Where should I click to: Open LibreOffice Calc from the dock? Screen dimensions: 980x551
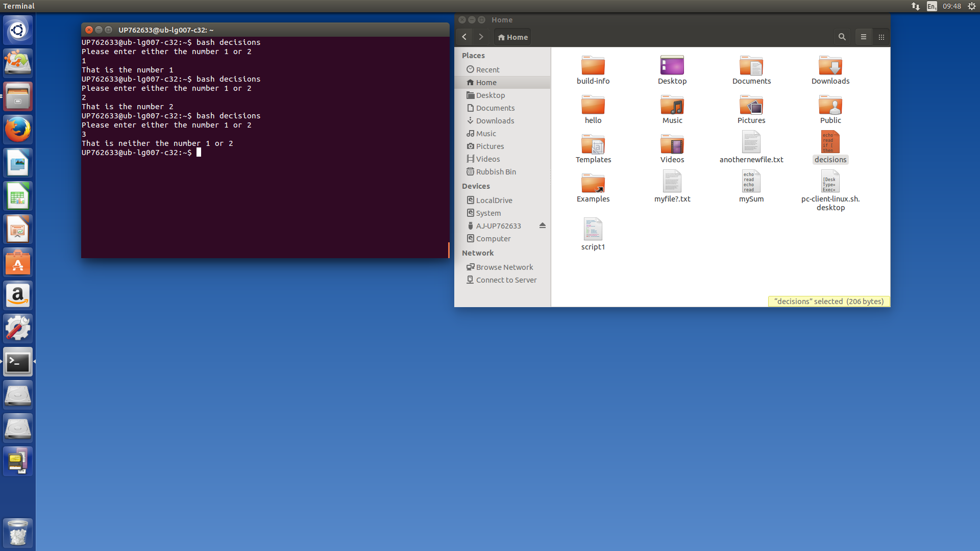(x=18, y=196)
